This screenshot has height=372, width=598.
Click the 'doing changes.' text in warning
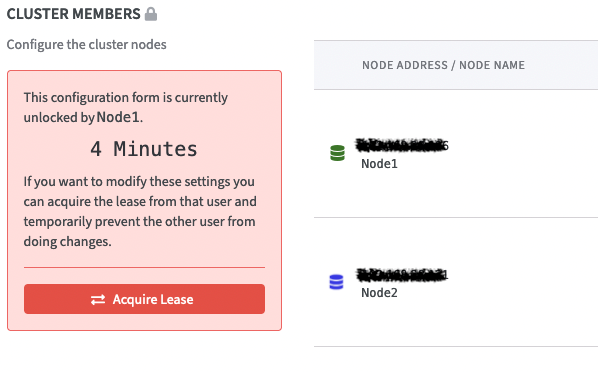pos(68,242)
